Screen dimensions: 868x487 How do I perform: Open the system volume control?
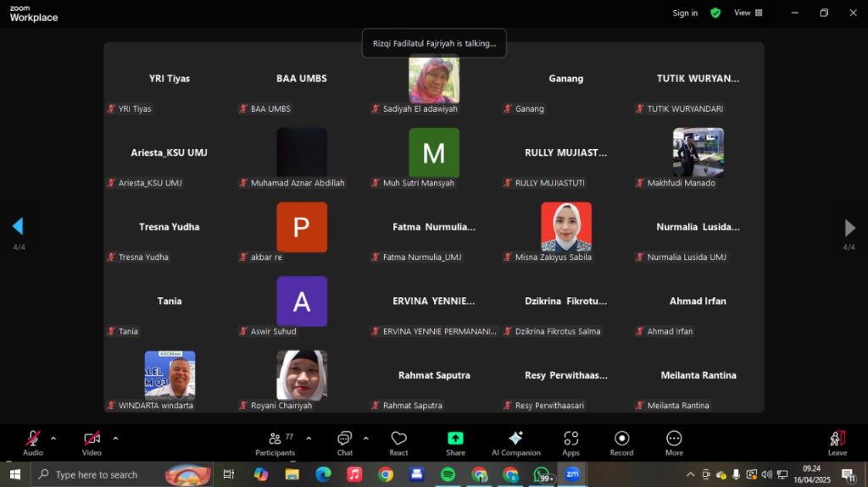pyautogui.click(x=766, y=474)
